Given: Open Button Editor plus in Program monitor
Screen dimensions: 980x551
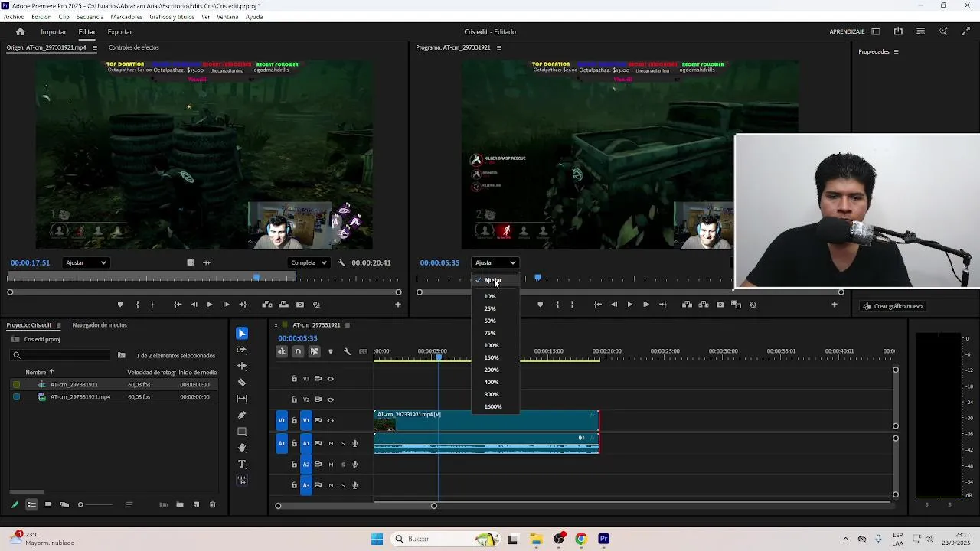Looking at the screenshot, I should click(835, 305).
